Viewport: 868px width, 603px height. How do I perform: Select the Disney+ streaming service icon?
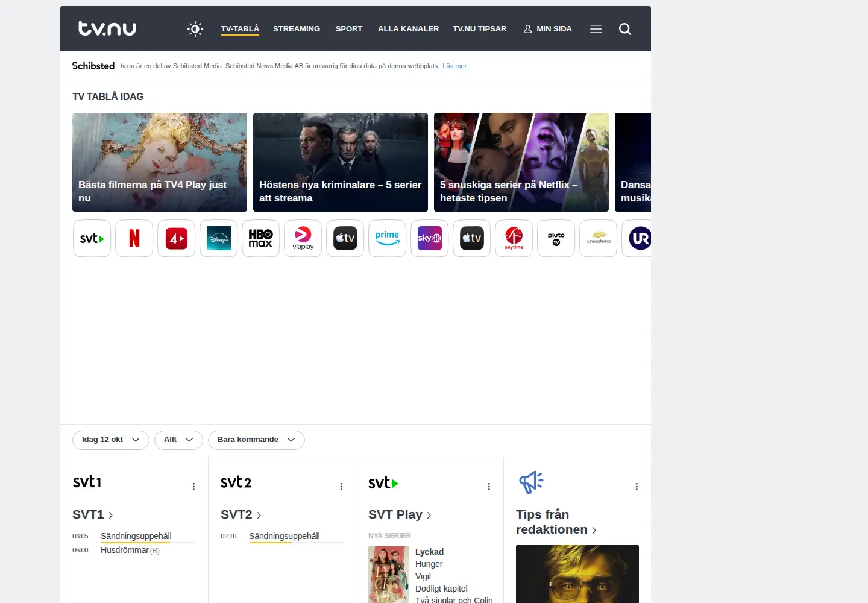(219, 239)
